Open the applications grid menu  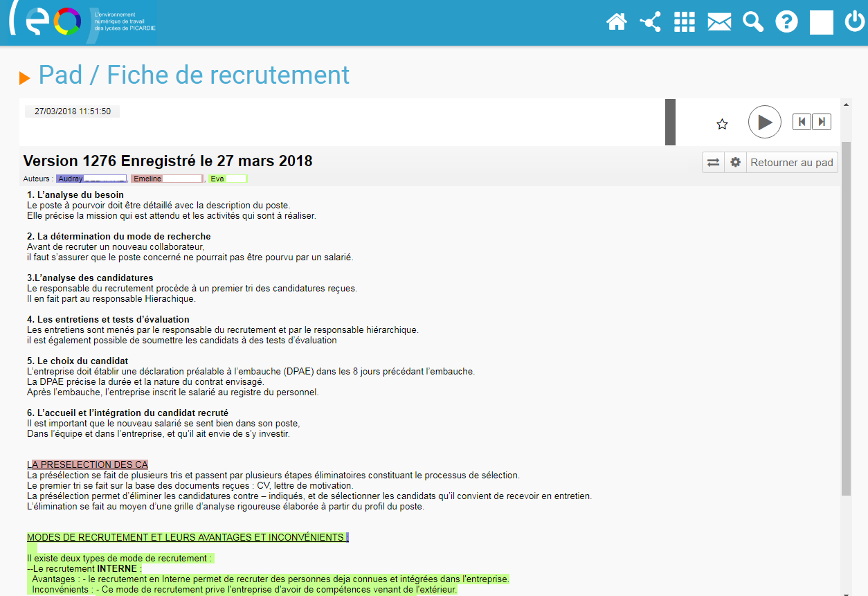click(684, 22)
